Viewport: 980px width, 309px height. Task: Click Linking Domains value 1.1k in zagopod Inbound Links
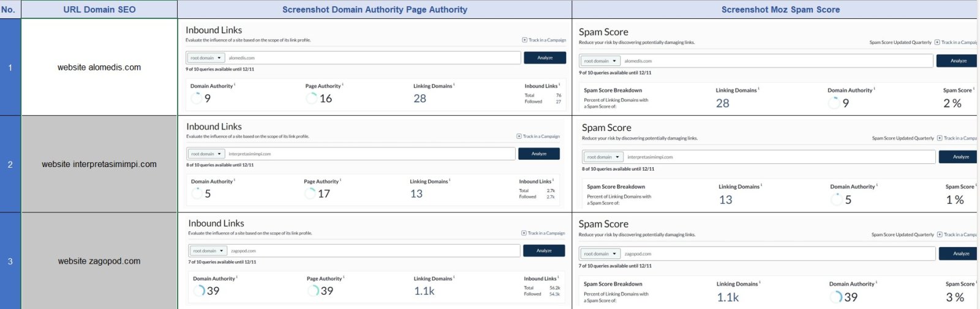coord(424,291)
